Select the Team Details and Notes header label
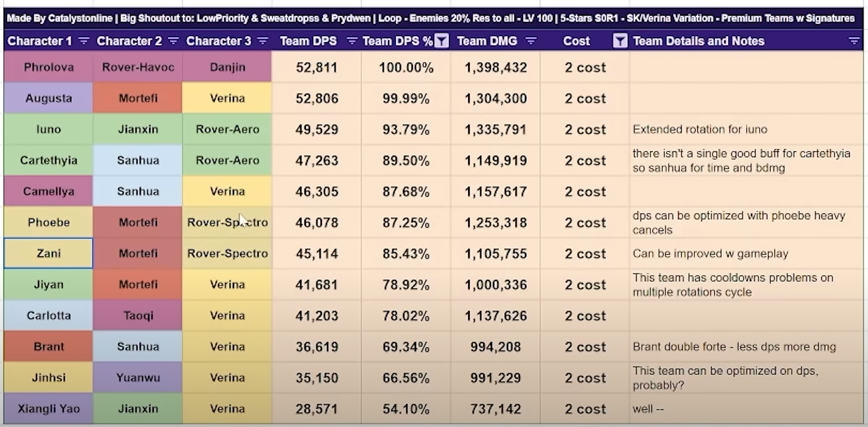The width and height of the screenshot is (868, 427). pyautogui.click(x=699, y=41)
